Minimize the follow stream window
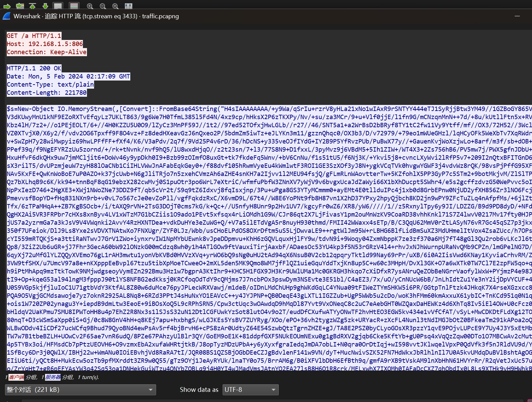This screenshot has height=402, width=532. coord(517,16)
